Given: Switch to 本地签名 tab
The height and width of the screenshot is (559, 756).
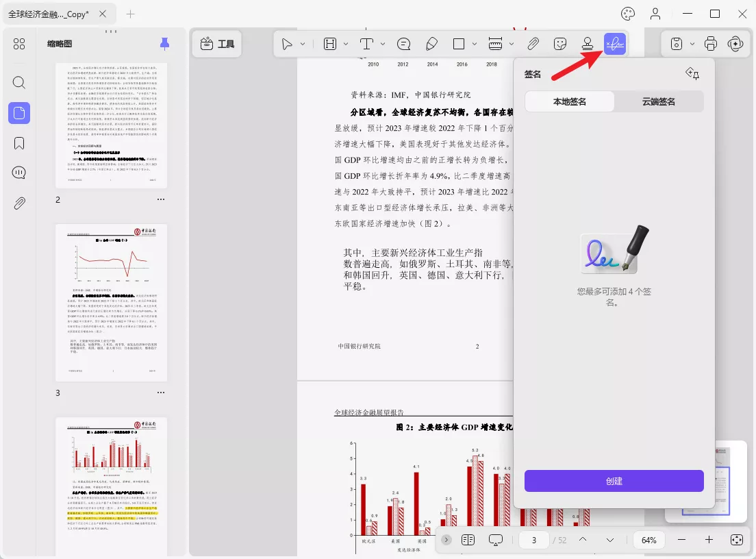Looking at the screenshot, I should (569, 101).
